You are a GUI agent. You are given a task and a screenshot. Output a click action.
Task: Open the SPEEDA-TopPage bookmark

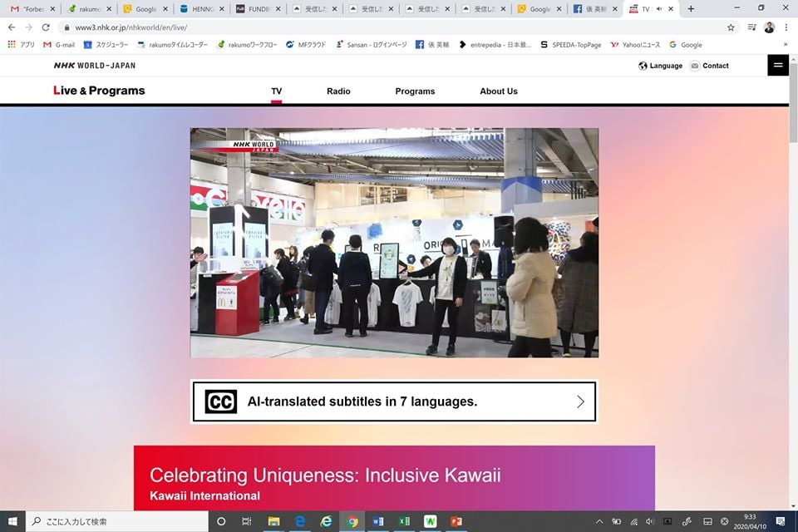(571, 45)
